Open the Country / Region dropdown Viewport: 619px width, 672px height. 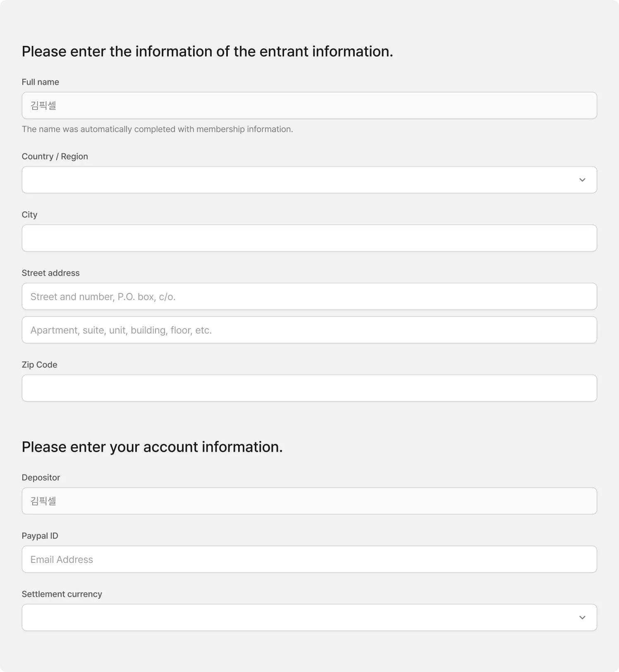[309, 180]
